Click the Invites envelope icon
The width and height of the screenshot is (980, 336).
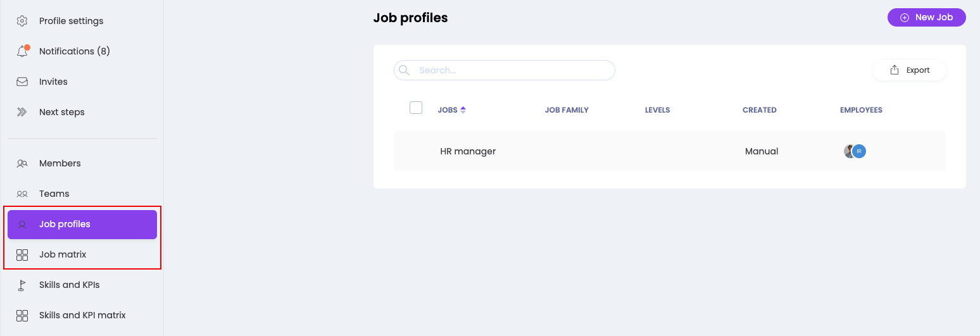22,82
